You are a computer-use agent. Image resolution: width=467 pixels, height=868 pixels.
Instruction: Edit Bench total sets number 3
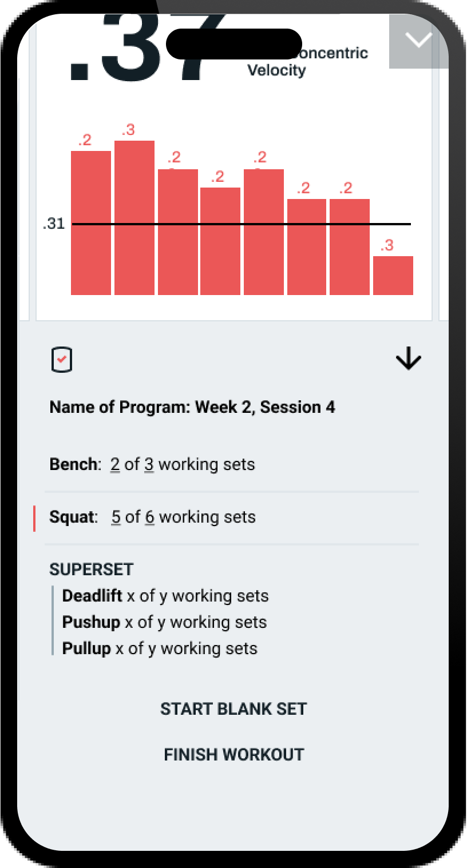tap(149, 464)
